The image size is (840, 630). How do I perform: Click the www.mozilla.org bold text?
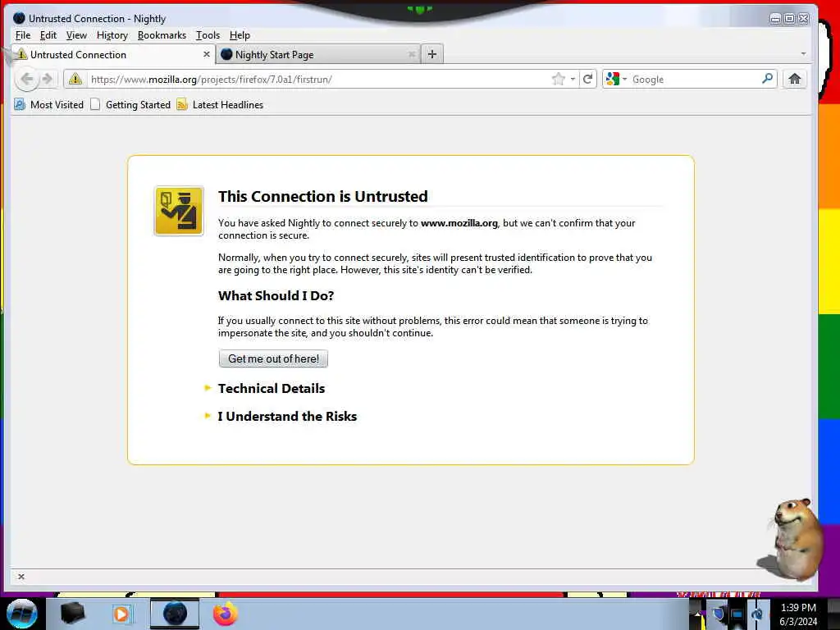459,223
